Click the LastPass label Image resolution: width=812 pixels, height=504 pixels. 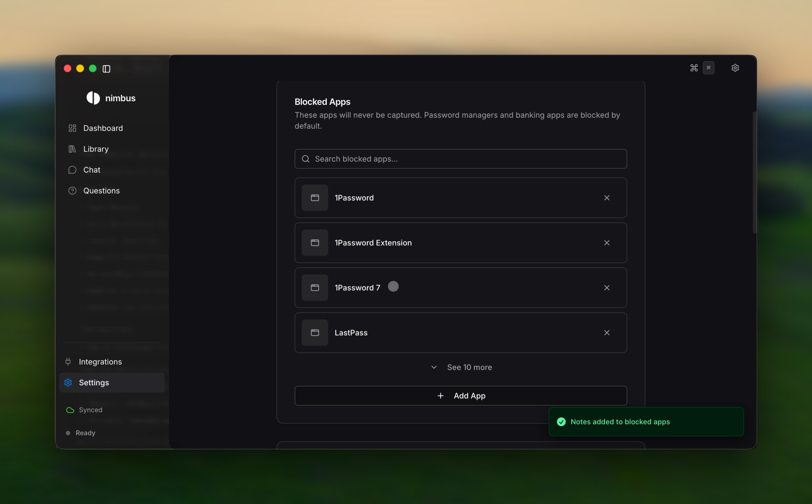pyautogui.click(x=351, y=333)
